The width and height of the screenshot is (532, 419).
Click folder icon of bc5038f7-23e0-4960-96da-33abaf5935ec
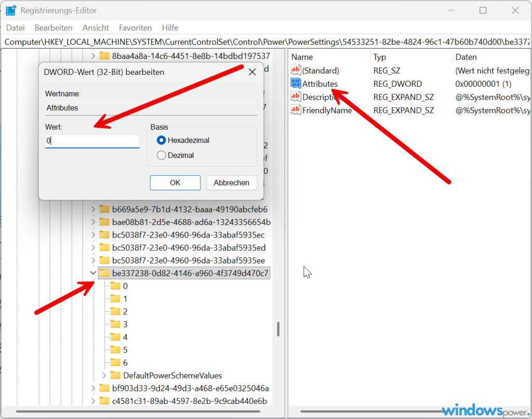(x=104, y=234)
